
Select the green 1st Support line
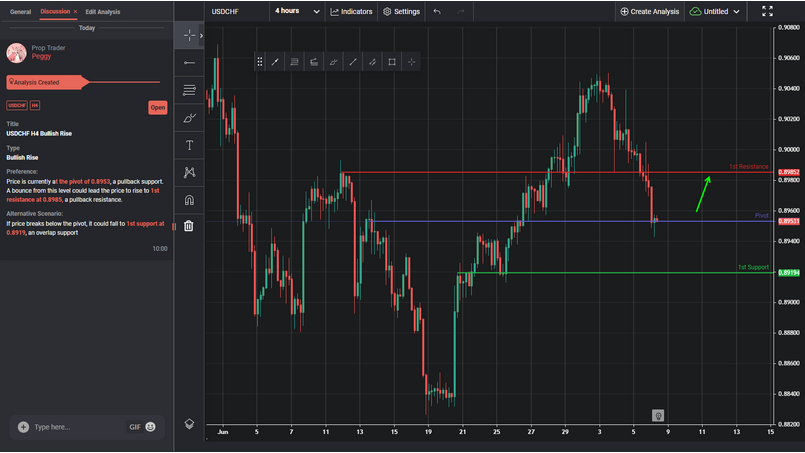[615, 273]
